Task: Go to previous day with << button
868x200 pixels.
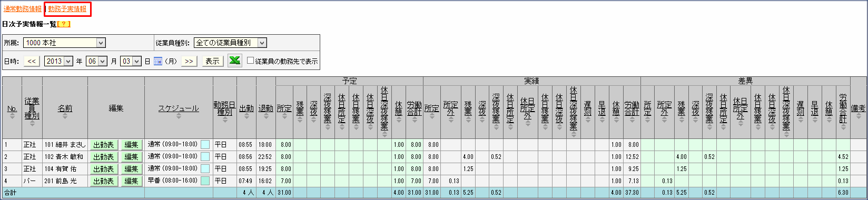Action: pyautogui.click(x=32, y=62)
